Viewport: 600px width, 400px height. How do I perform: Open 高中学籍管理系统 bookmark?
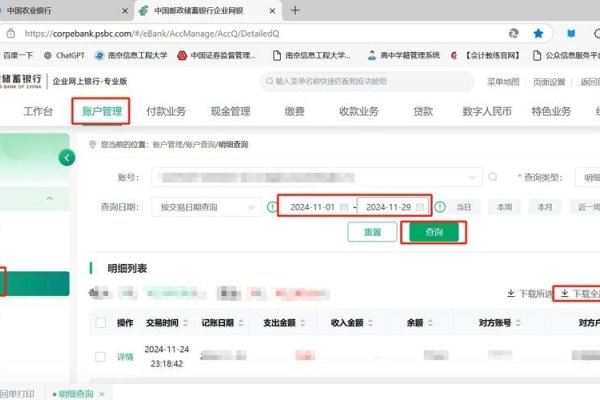(403, 56)
